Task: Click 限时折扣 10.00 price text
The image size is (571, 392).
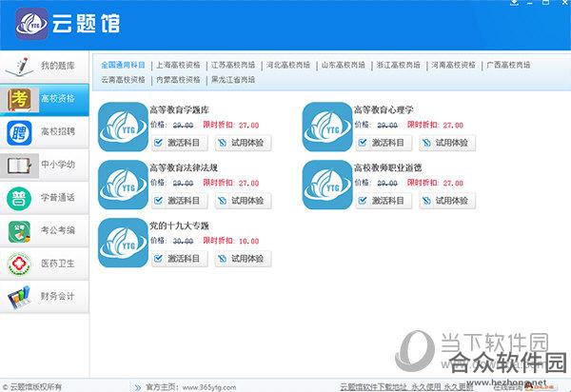Action: [231, 241]
